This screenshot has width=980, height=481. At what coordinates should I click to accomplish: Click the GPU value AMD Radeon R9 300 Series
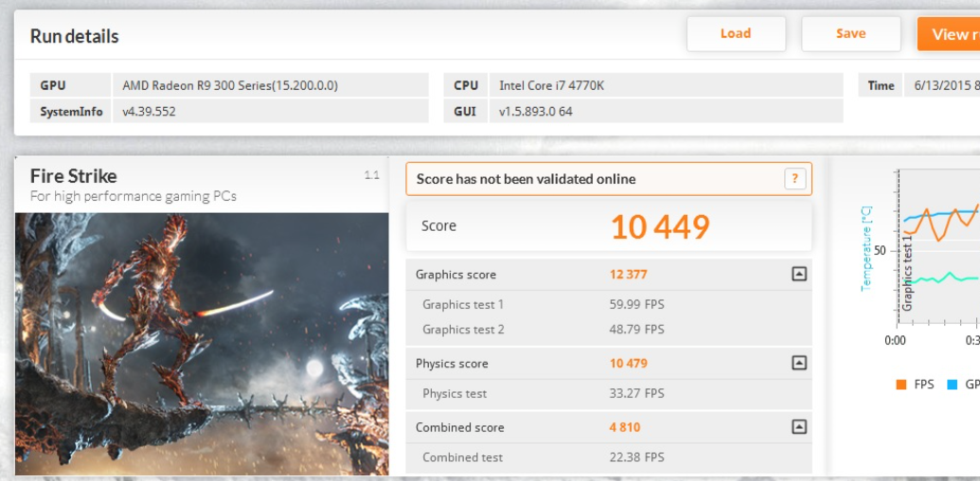(x=230, y=85)
